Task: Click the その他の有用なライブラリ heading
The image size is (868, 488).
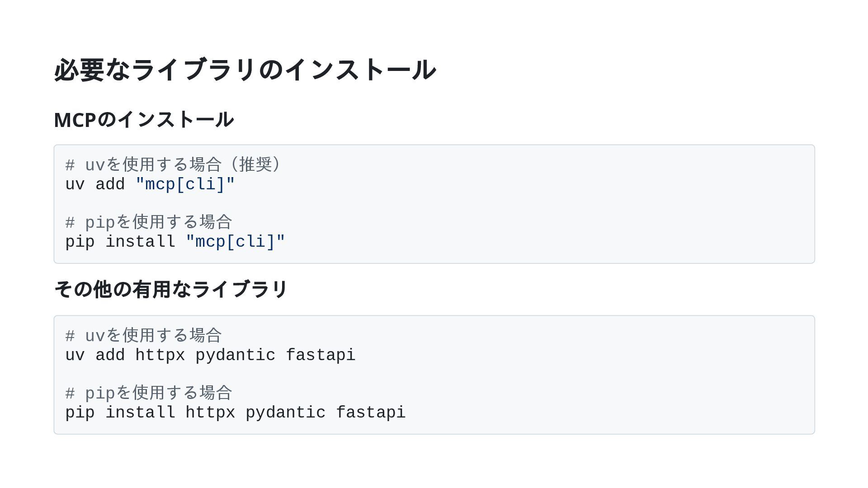Action: click(x=171, y=289)
